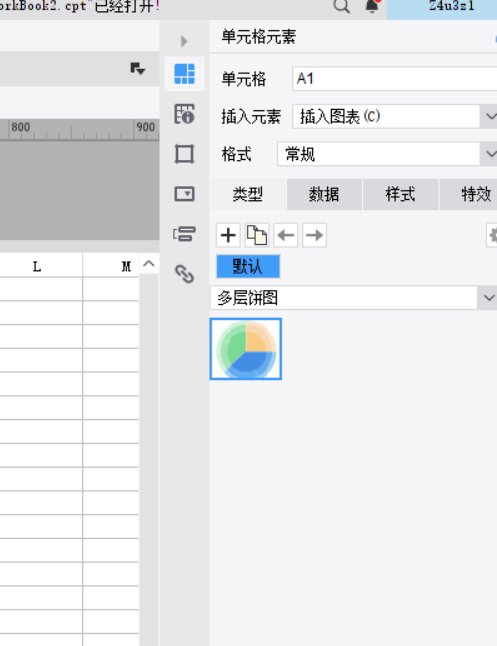Move chart right with right arrow
The image size is (497, 646).
point(314,235)
